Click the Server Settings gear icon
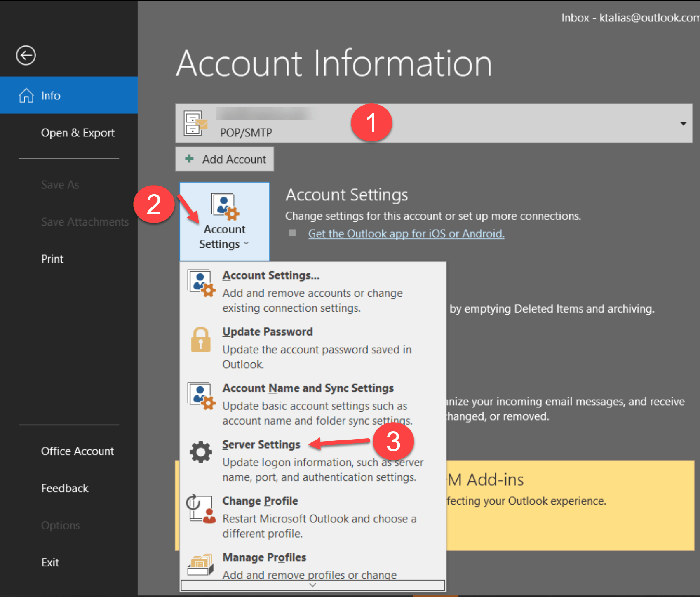The image size is (700, 597). click(x=201, y=452)
